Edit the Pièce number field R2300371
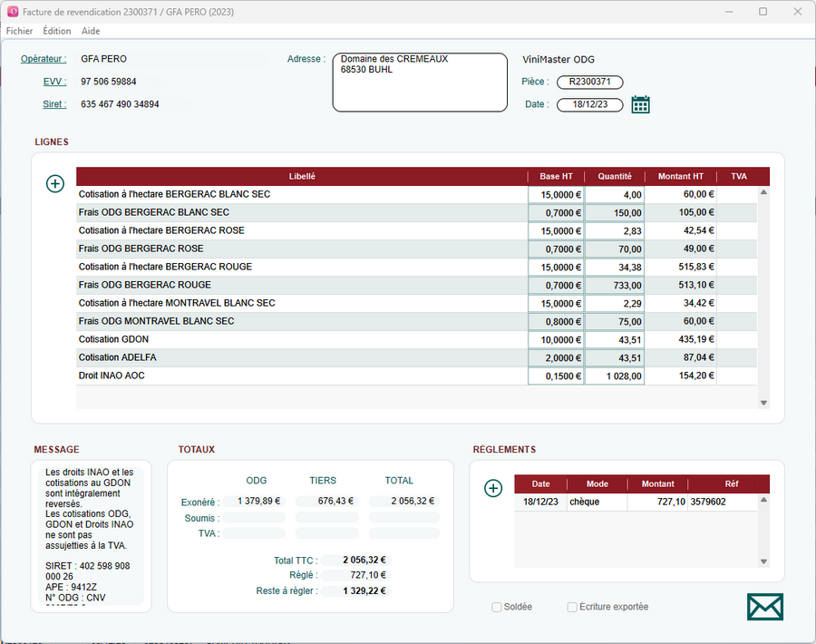 tap(589, 82)
